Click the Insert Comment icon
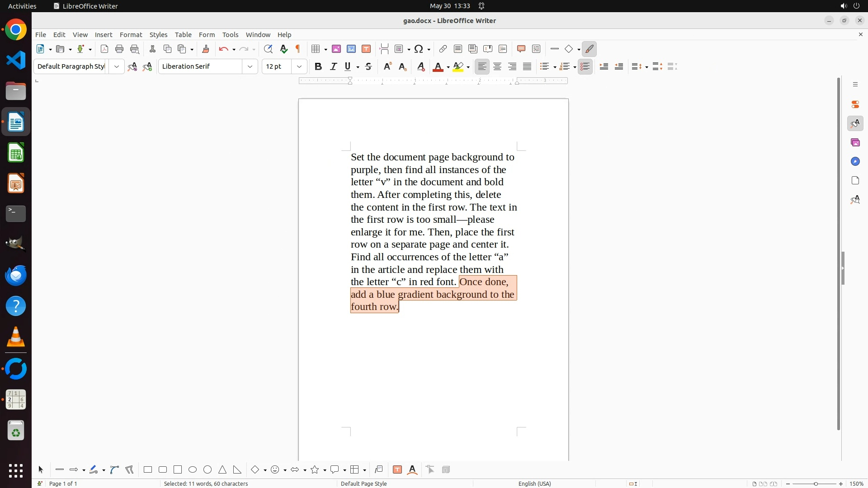The image size is (868, 488). coord(521,49)
